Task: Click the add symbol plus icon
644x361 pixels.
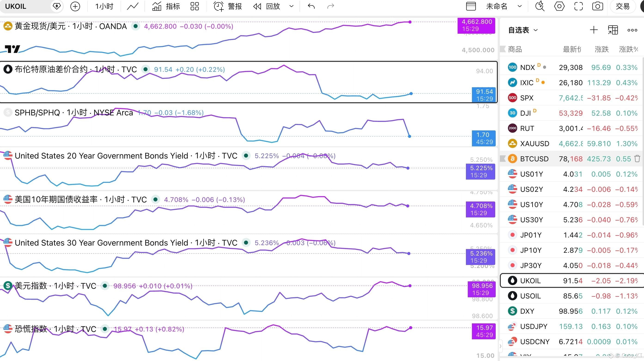Action: [75, 6]
